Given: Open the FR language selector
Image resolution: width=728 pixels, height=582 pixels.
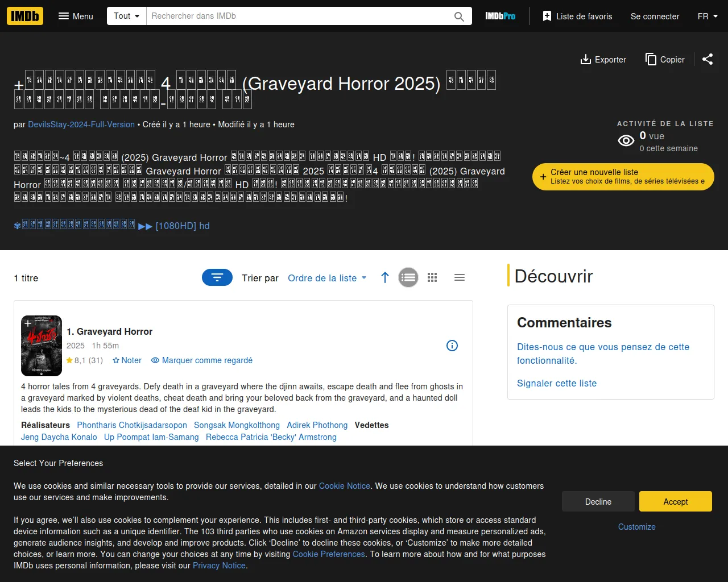Looking at the screenshot, I should click(707, 16).
